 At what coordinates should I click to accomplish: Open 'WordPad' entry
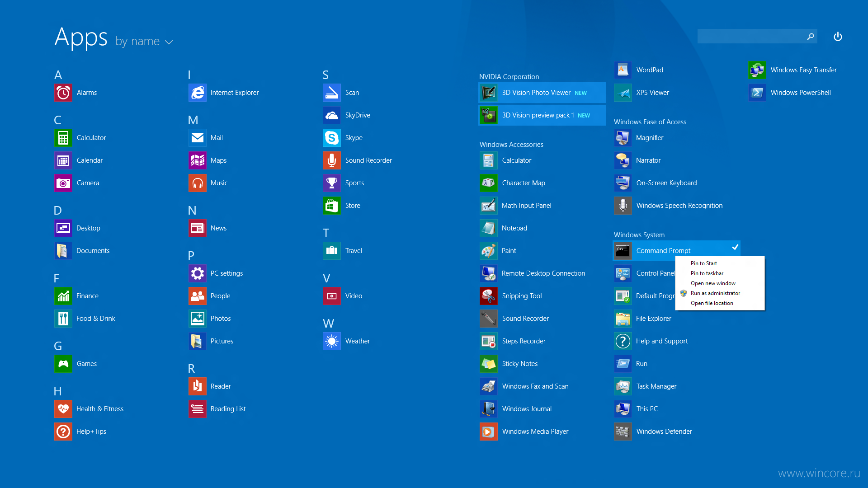pos(639,70)
